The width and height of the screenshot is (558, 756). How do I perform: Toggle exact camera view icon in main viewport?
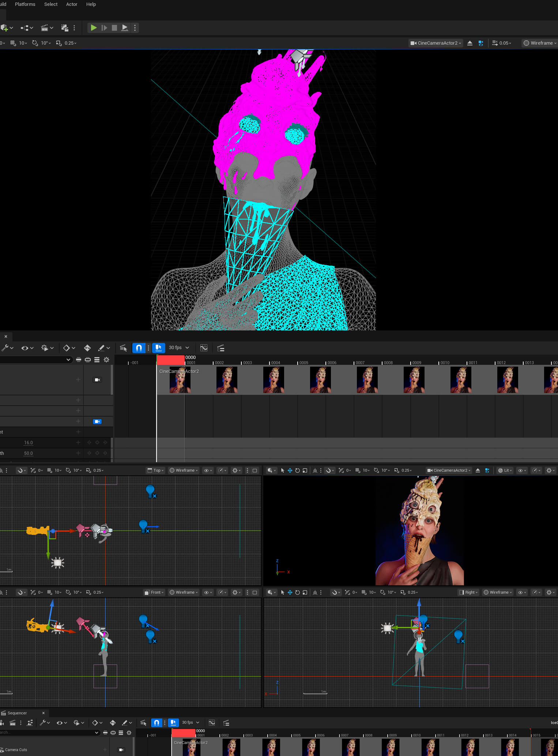481,43
